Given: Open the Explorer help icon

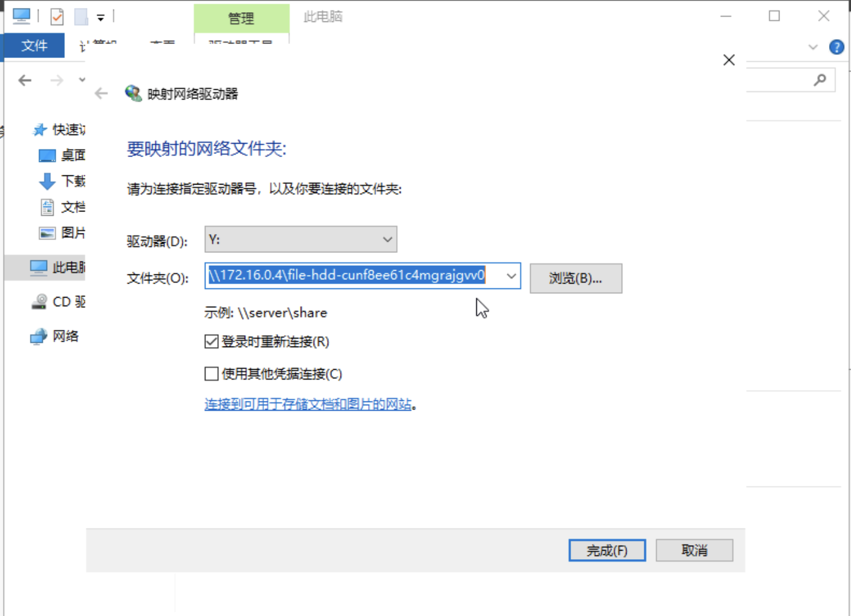Looking at the screenshot, I should click(836, 47).
